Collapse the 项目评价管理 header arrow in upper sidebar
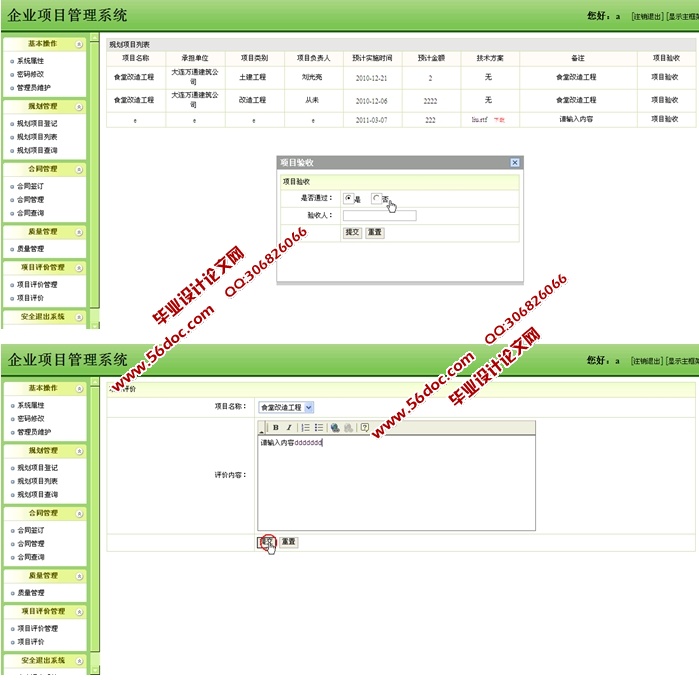 click(x=79, y=268)
